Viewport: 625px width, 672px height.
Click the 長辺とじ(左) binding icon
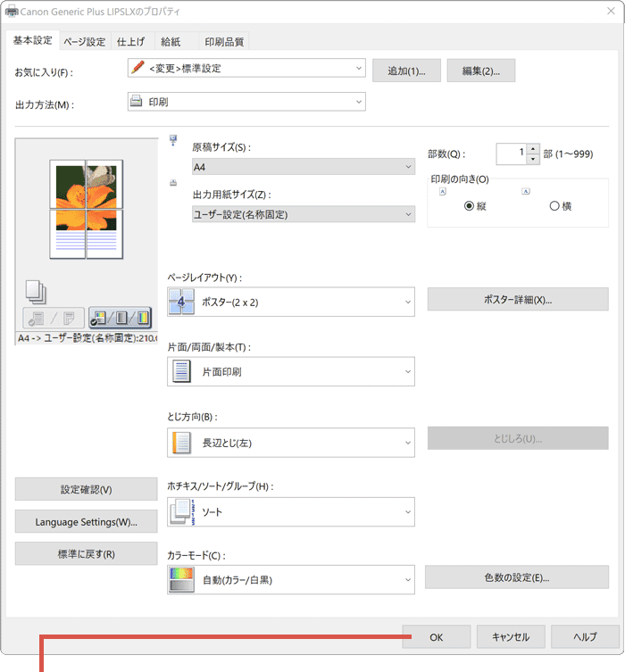(181, 443)
